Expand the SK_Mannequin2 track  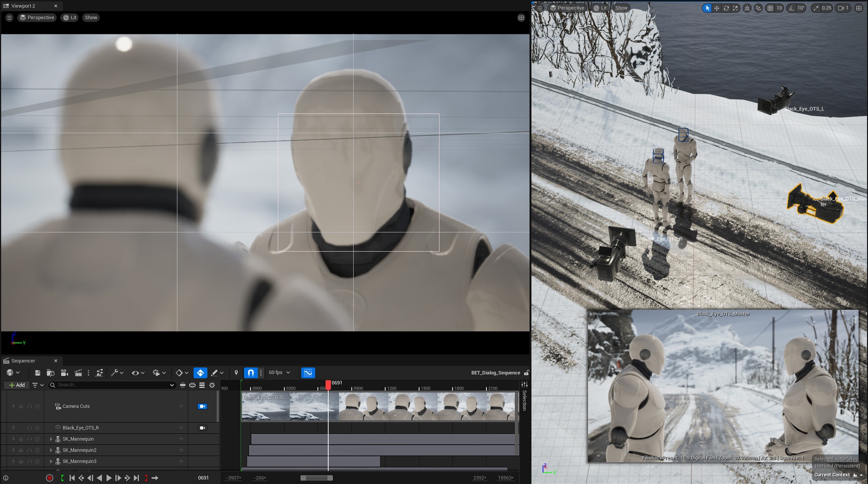[51, 450]
